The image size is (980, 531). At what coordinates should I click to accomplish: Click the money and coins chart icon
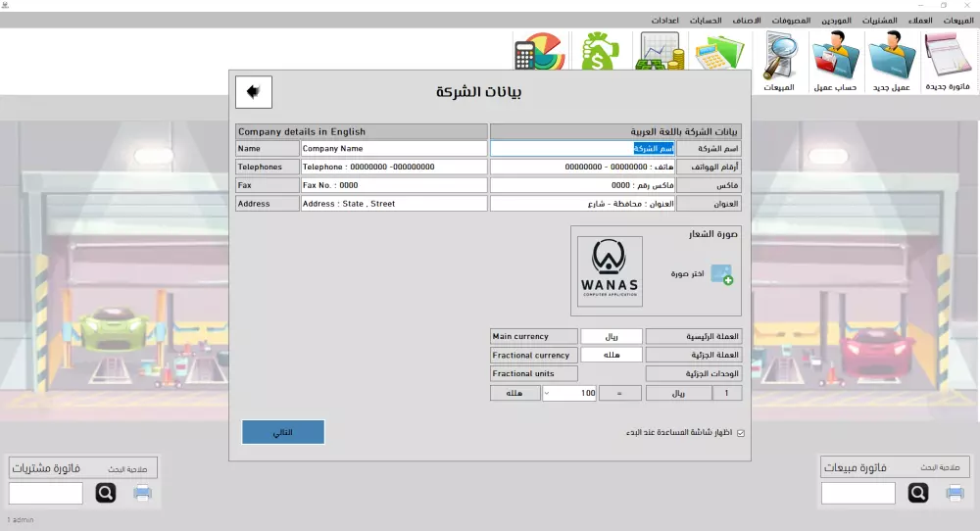[x=660, y=51]
